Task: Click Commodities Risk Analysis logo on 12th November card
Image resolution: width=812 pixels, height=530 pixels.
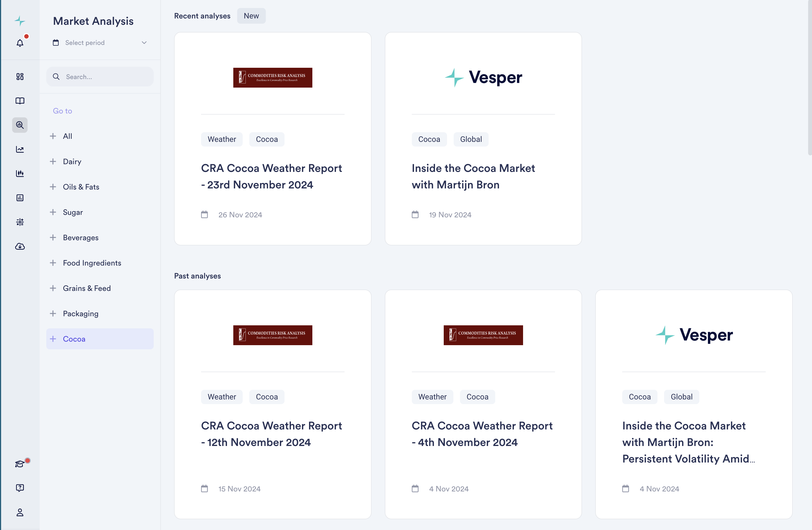Action: 273,335
